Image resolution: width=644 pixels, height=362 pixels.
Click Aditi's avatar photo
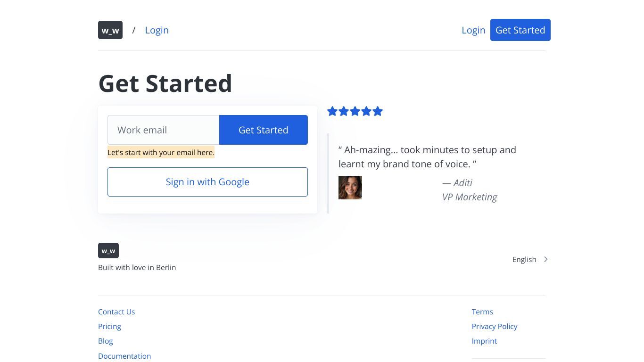click(350, 188)
